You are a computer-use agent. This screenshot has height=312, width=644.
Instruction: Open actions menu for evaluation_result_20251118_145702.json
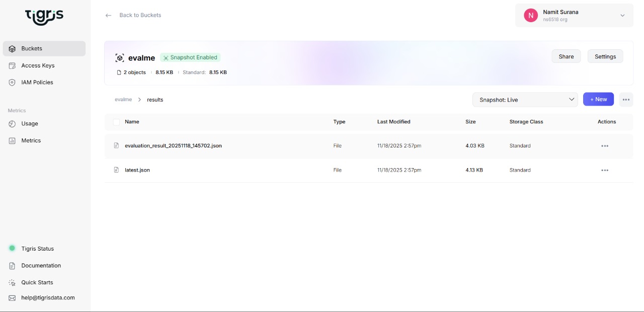pyautogui.click(x=605, y=146)
